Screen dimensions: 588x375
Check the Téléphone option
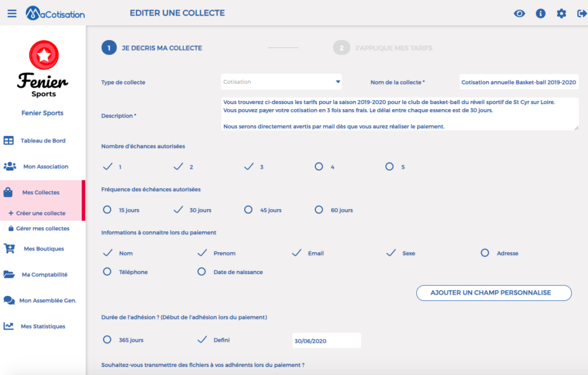107,272
